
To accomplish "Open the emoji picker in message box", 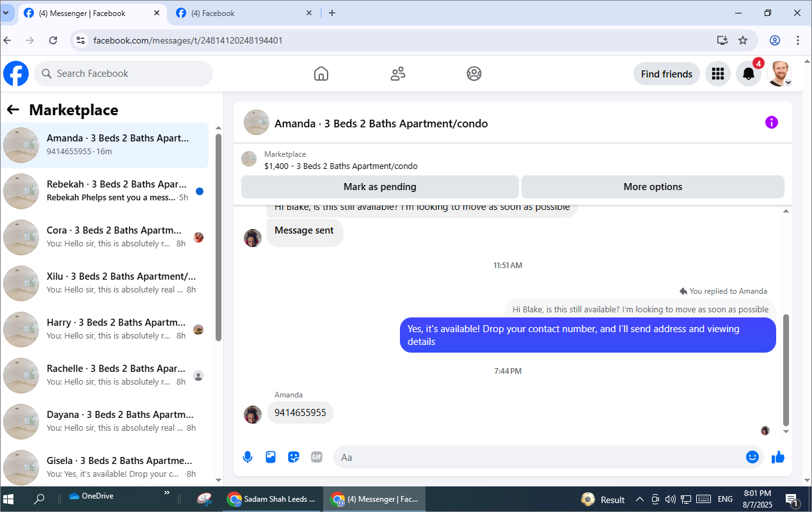I will coord(752,457).
